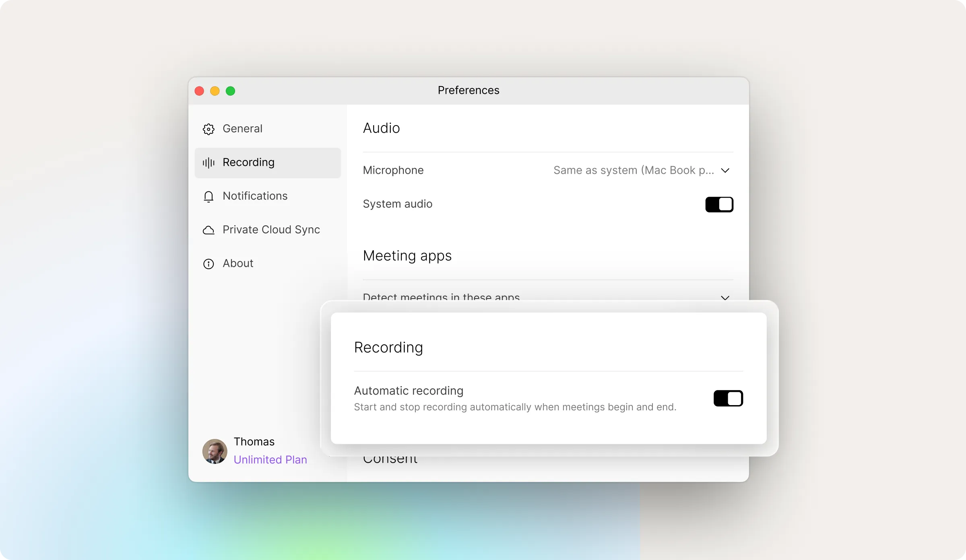
Task: Expand Detect meetings in these apps
Action: (x=725, y=298)
